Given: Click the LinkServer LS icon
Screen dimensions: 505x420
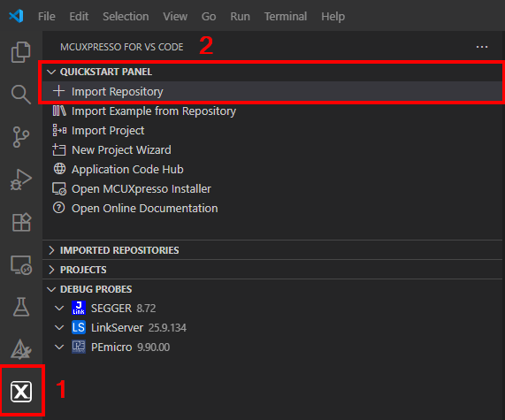Looking at the screenshot, I should coord(79,327).
